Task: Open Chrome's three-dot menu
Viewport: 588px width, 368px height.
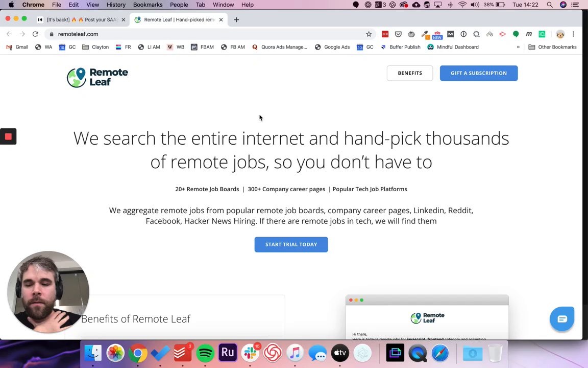Action: [573, 34]
